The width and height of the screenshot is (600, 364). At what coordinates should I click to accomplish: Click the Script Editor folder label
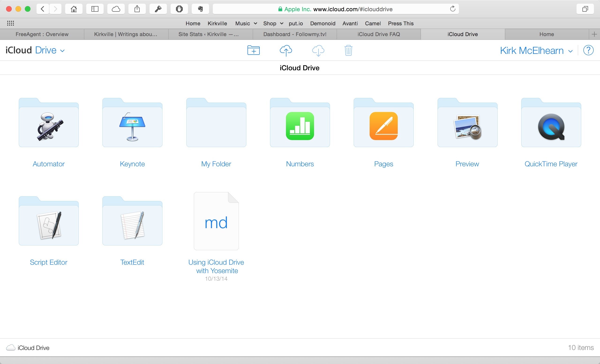[49, 262]
